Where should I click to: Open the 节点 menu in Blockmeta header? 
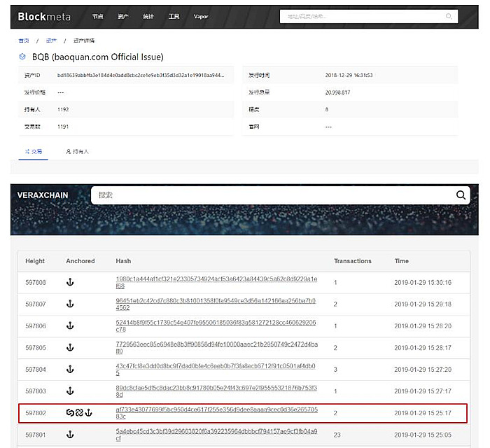[x=98, y=17]
